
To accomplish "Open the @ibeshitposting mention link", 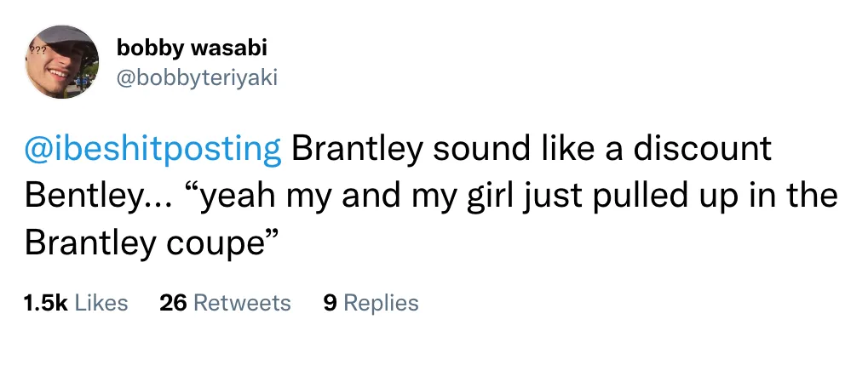I will pyautogui.click(x=152, y=150).
